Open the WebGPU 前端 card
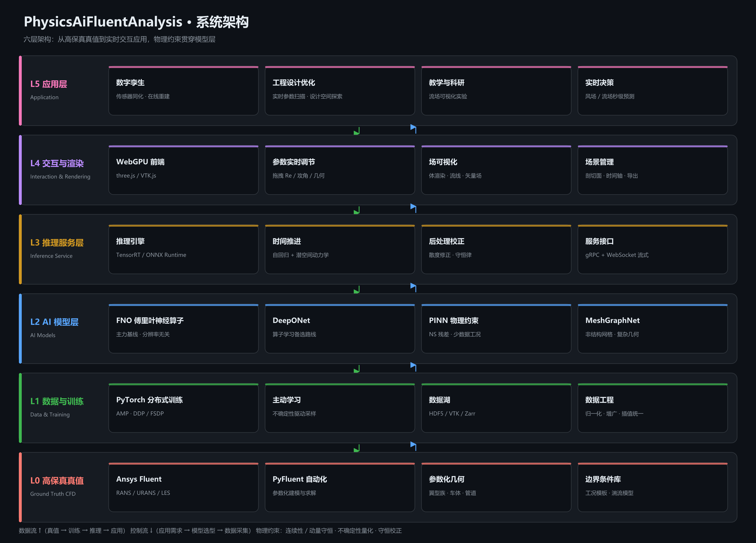 click(183, 170)
